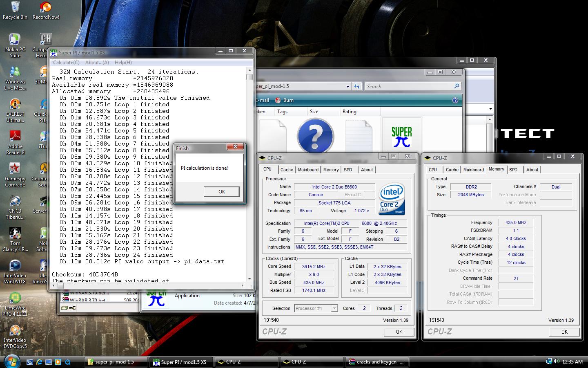Image resolution: width=588 pixels, height=368 pixels.
Task: Click OK in the CPU-Z memory timings window
Action: [564, 332]
